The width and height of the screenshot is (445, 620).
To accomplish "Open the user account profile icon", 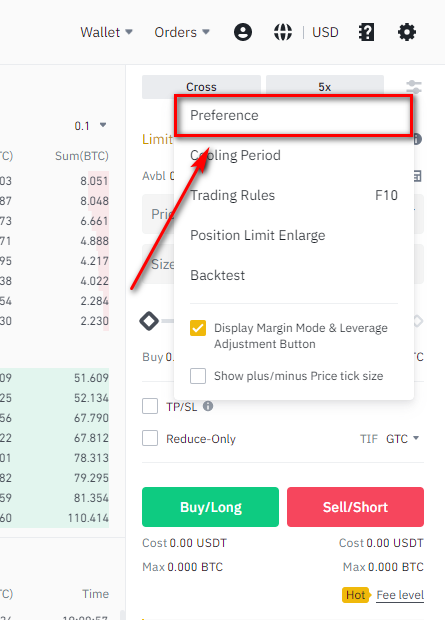I will [243, 32].
